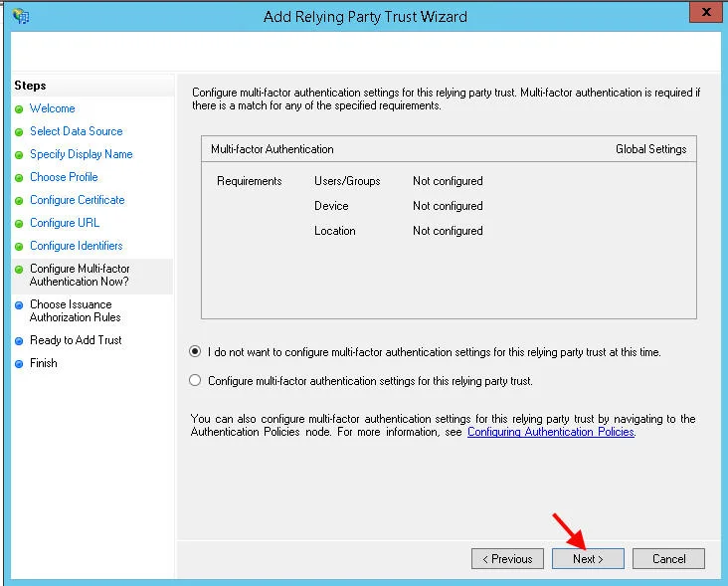This screenshot has height=586, width=728.
Task: Go to Choose Profile step
Action: 64,177
